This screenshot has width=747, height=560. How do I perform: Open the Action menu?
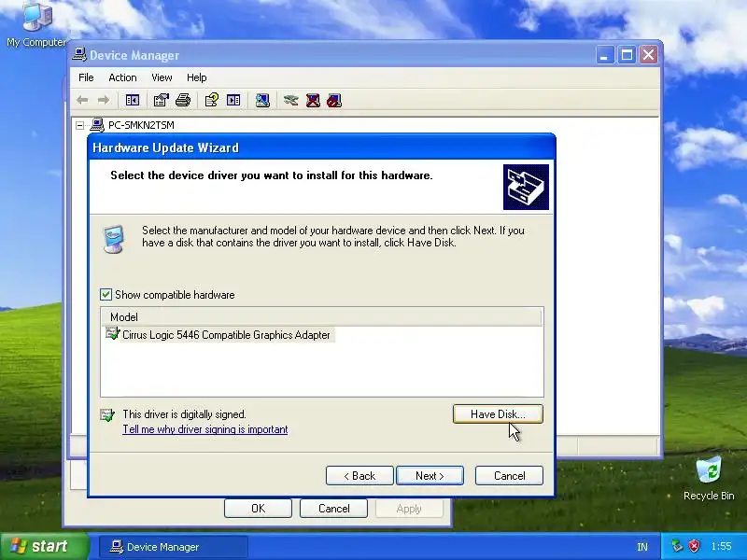point(122,77)
